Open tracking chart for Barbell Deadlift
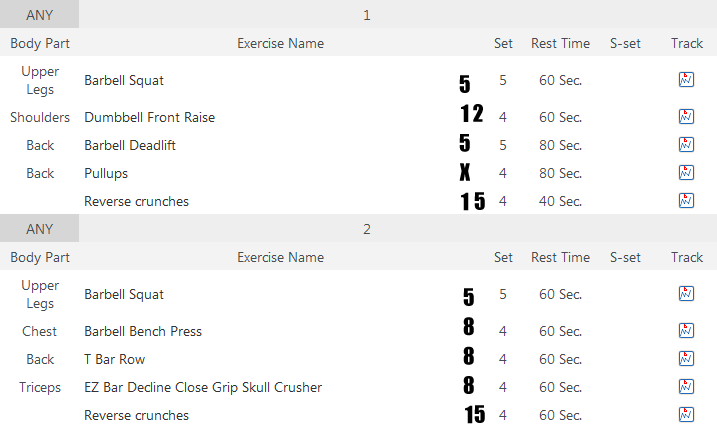 [686, 145]
